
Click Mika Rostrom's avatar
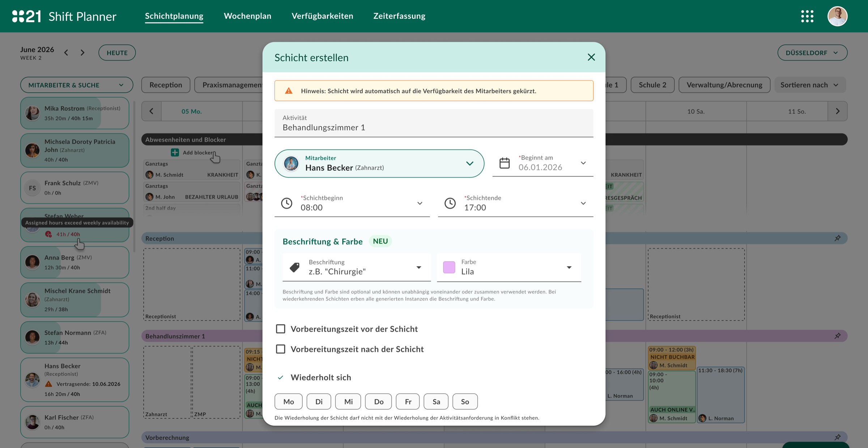click(x=32, y=113)
